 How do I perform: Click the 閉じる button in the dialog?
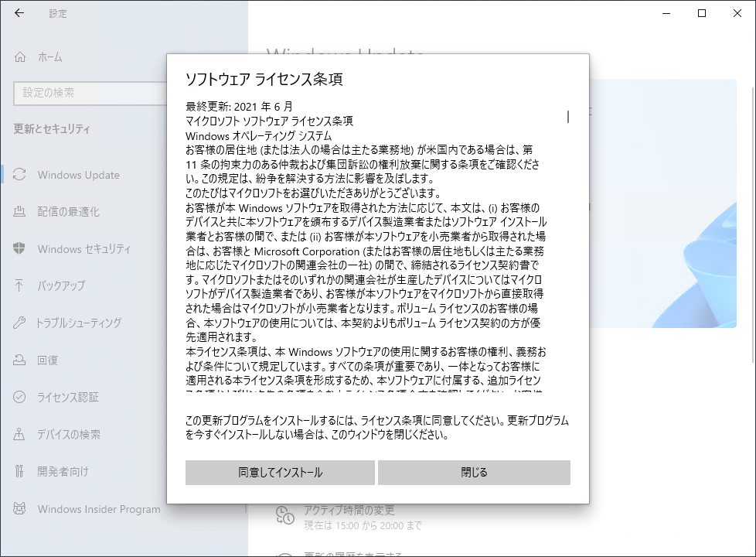[x=474, y=473]
